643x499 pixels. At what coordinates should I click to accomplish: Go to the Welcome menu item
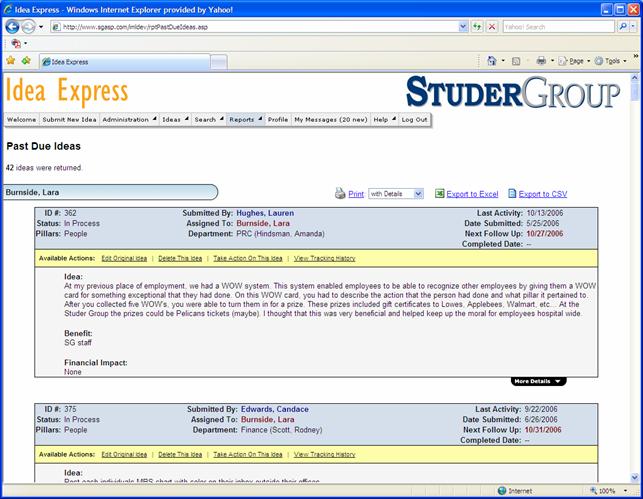pyautogui.click(x=22, y=119)
